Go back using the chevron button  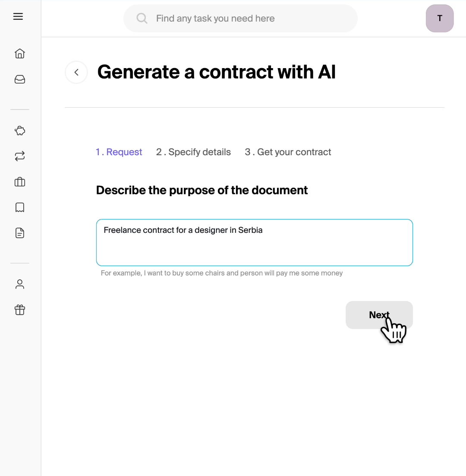point(76,72)
